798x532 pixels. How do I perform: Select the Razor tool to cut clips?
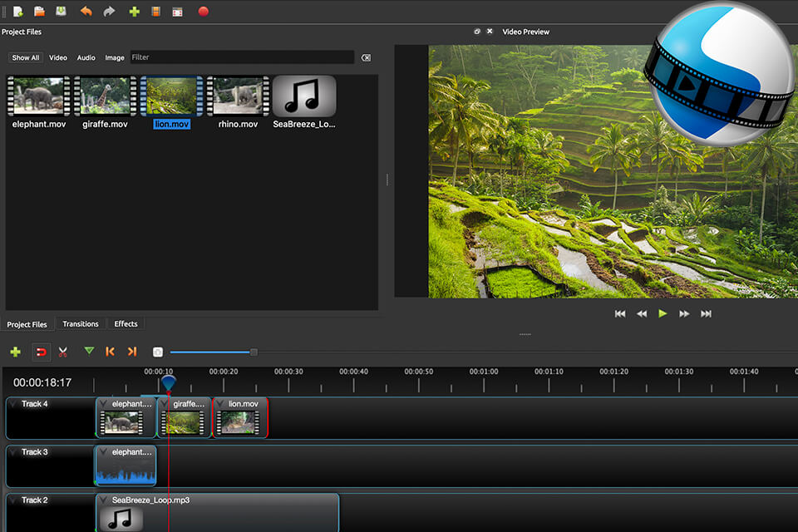(x=62, y=352)
